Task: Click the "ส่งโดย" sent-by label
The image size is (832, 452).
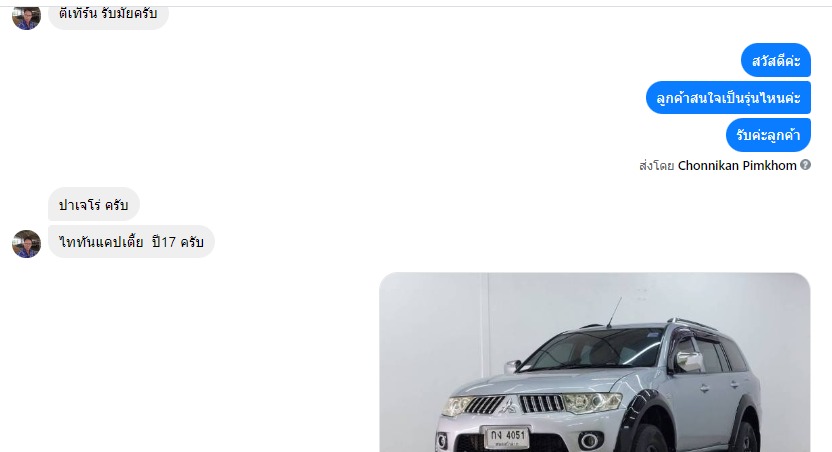Action: pyautogui.click(x=656, y=166)
